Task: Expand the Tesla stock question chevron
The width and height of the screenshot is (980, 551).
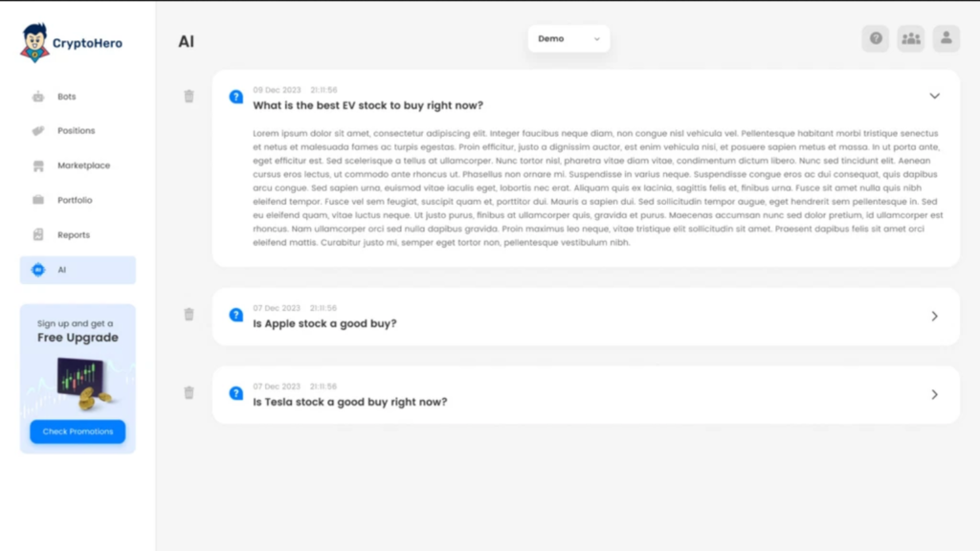Action: (x=934, y=395)
